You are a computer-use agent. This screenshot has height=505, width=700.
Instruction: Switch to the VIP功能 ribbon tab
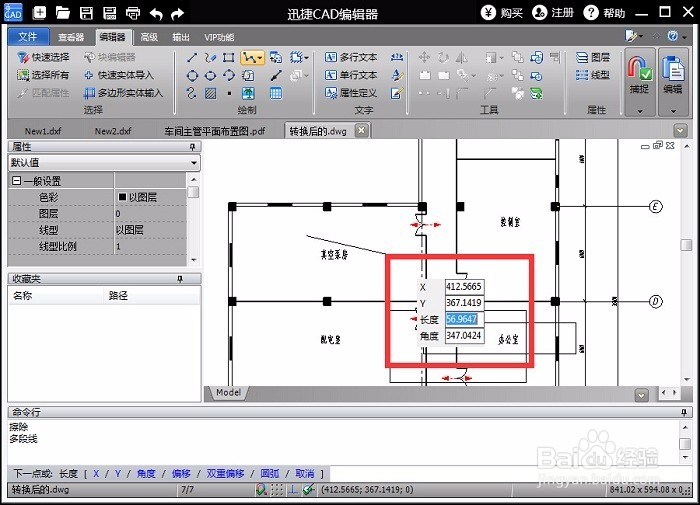pos(219,37)
